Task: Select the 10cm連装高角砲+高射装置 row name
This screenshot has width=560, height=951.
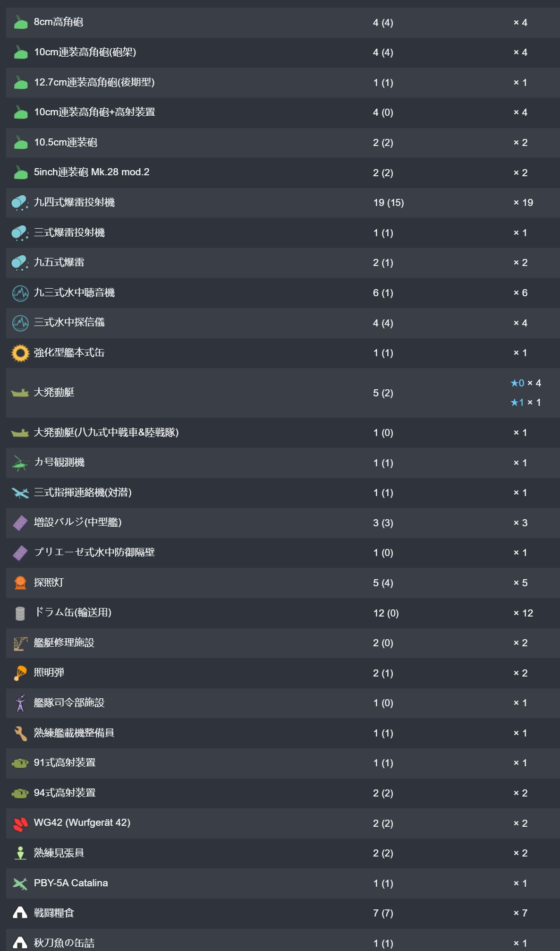Action: [x=94, y=112]
